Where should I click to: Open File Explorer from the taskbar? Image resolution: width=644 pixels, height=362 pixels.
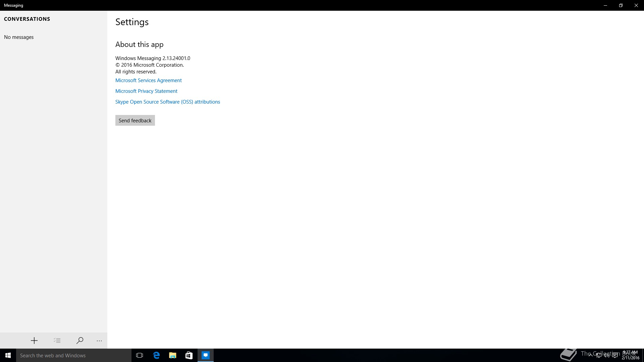173,355
